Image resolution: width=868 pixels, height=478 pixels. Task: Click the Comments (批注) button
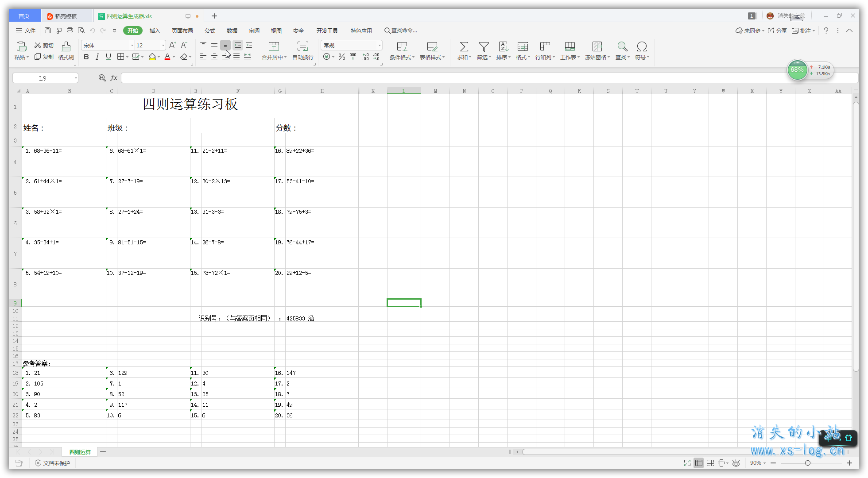803,31
